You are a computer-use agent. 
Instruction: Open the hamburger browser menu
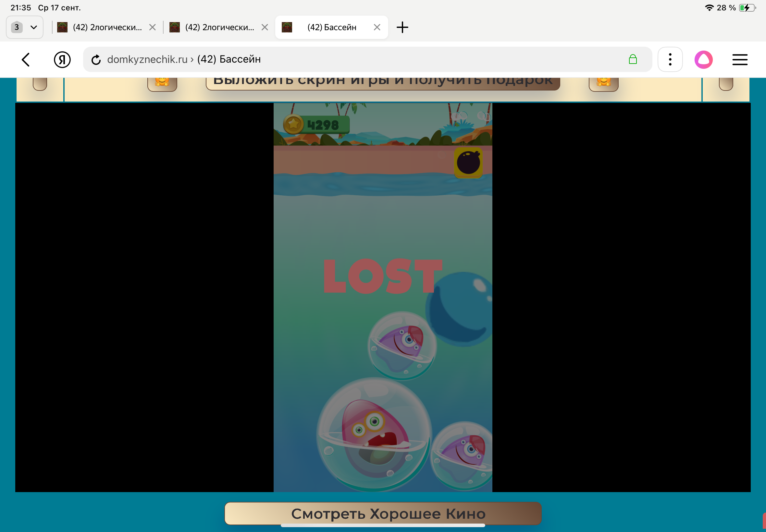(x=739, y=60)
